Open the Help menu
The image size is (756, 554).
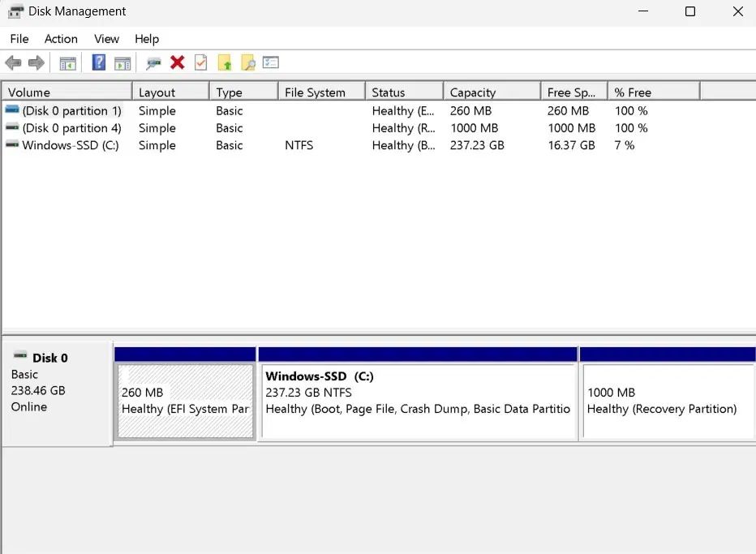(x=147, y=39)
